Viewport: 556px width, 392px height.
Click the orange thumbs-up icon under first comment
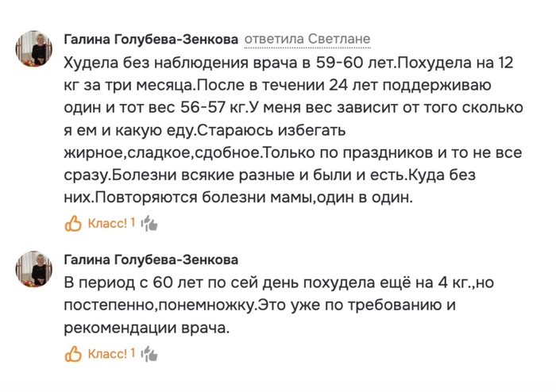(x=73, y=223)
